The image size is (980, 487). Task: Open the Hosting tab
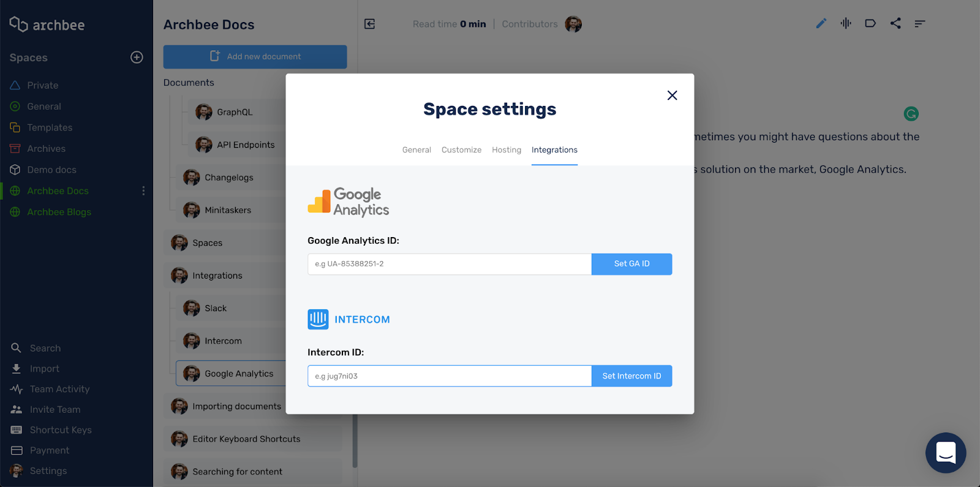tap(507, 150)
